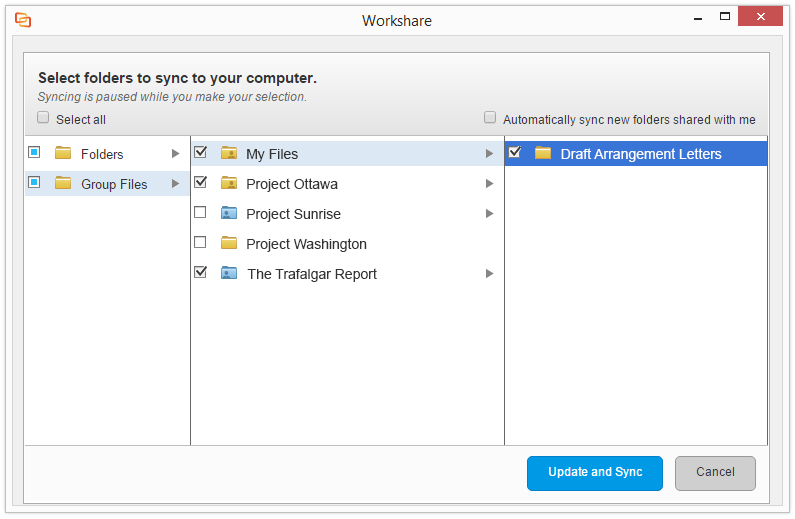The width and height of the screenshot is (795, 519).
Task: Click the Project Ottawa folder icon
Action: tap(229, 184)
